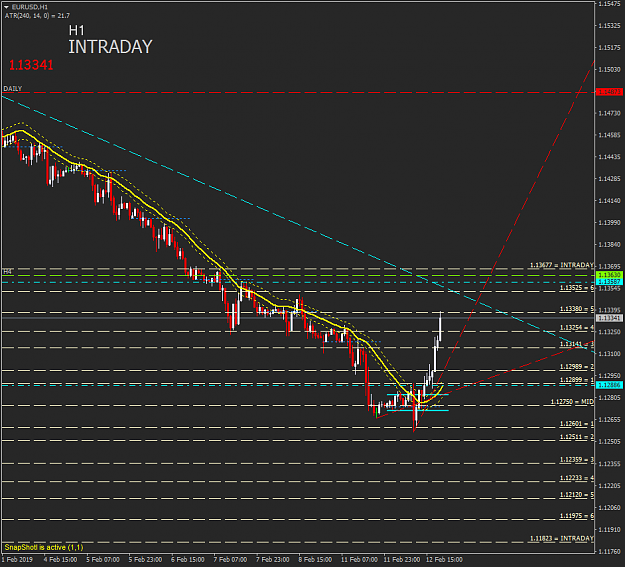Click the current price 1.13341 axis tag

click(x=609, y=318)
